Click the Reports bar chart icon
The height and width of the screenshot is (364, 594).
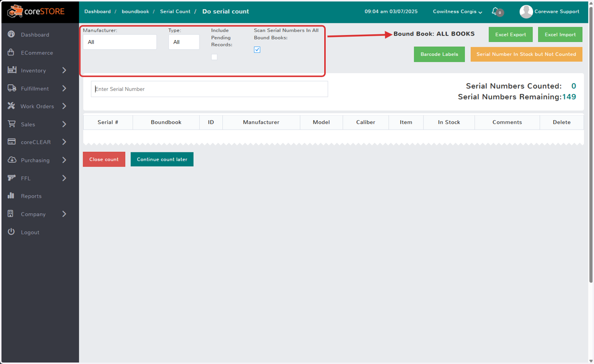tap(11, 196)
